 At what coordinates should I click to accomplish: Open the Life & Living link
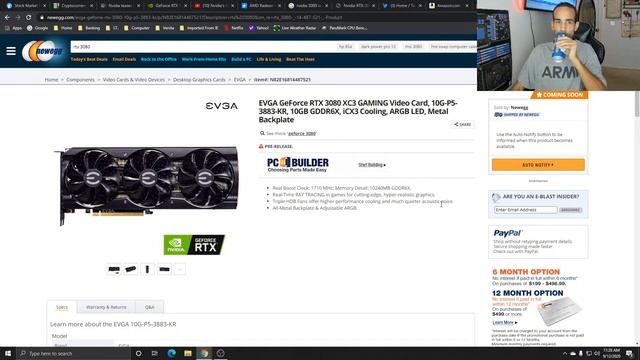[x=269, y=60]
